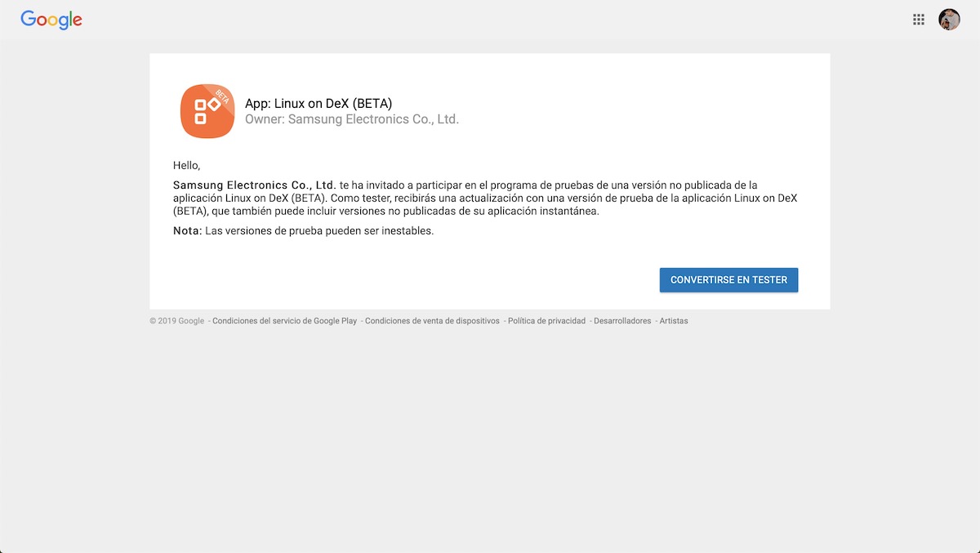Open the account profile avatar menu

point(949,19)
